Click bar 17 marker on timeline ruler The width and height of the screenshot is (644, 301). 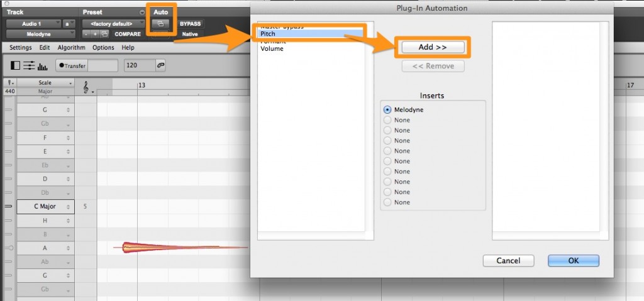(630, 85)
